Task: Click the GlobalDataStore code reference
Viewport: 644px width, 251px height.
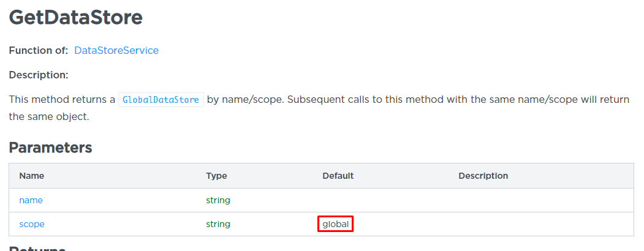Action: (161, 100)
